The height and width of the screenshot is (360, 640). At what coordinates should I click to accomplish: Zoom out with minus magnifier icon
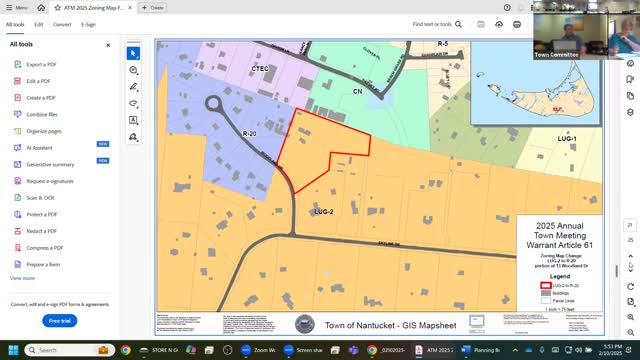click(630, 333)
